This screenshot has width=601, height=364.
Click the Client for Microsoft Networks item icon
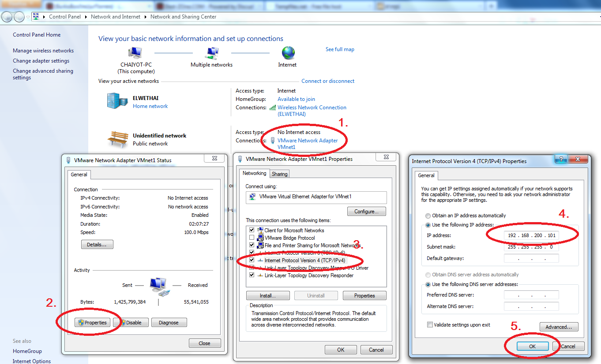tap(260, 230)
